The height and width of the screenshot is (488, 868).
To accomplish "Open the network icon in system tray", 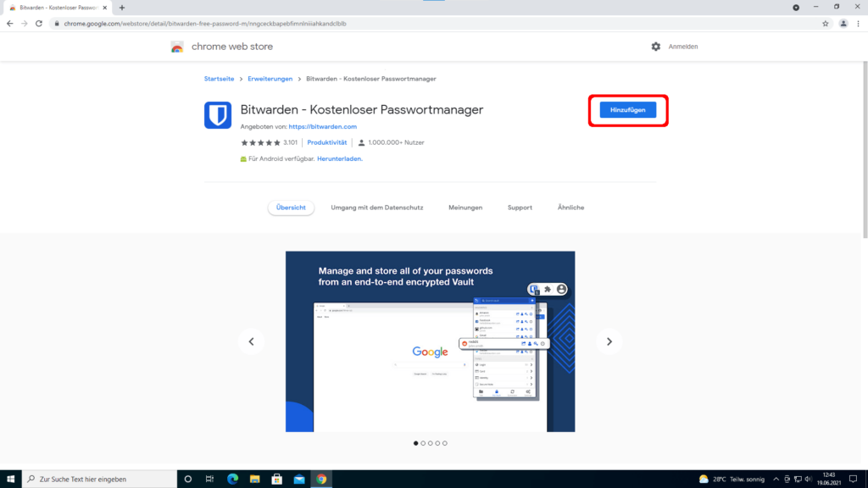I will [798, 480].
